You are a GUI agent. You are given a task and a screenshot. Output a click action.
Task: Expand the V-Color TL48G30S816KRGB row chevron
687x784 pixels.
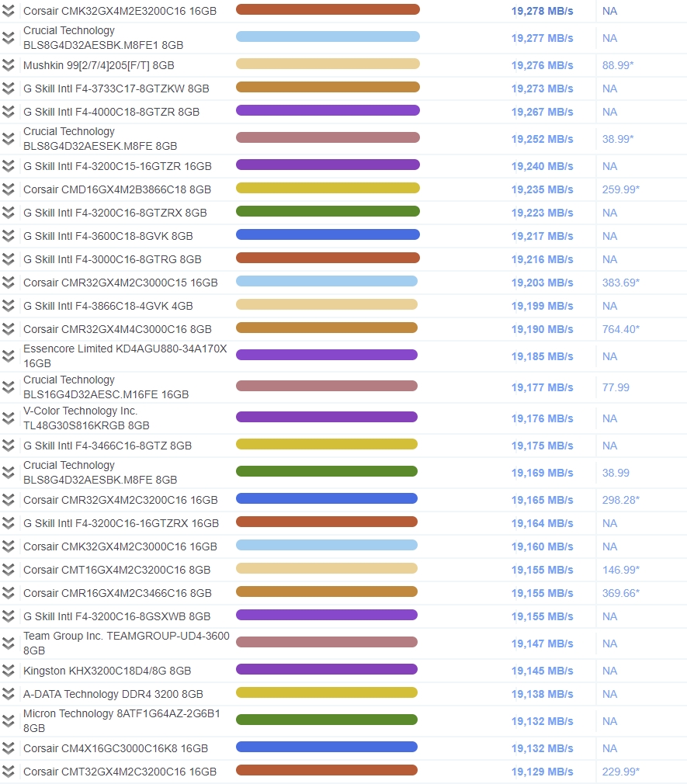tap(8, 418)
